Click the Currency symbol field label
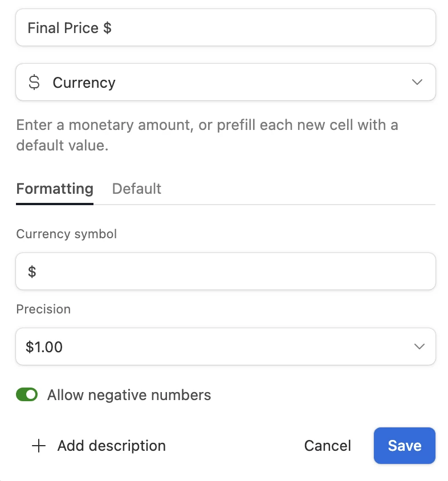This screenshot has width=448, height=481. [x=67, y=234]
